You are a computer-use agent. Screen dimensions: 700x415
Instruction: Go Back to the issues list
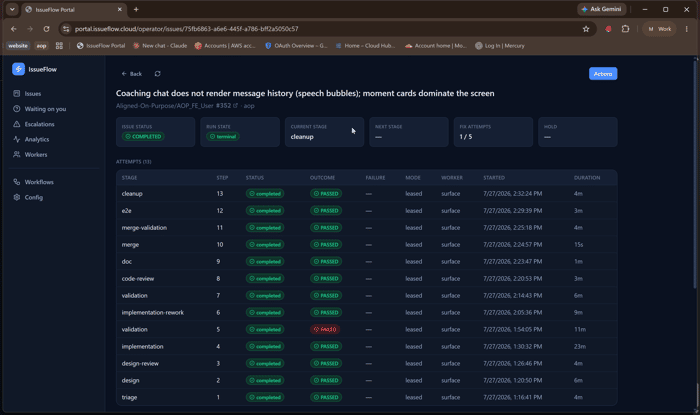point(132,74)
